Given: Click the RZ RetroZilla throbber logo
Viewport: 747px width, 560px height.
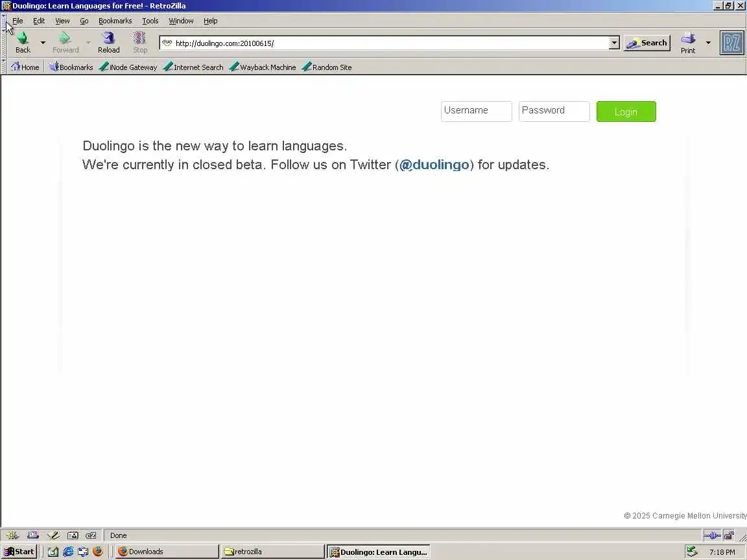Looking at the screenshot, I should point(731,43).
